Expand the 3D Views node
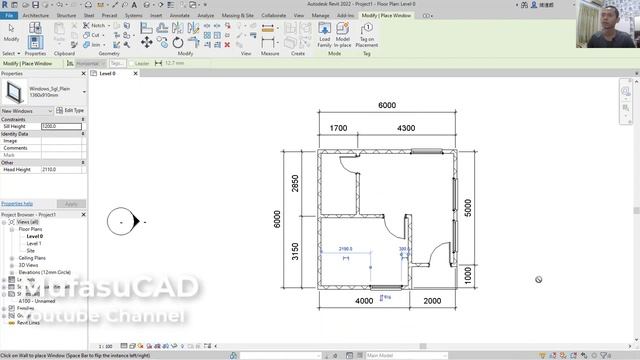The height and width of the screenshot is (360, 640). click(12, 265)
